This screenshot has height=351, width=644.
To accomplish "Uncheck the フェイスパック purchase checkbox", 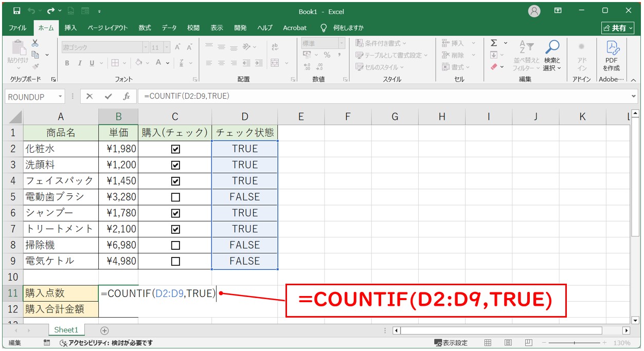I will pos(175,181).
